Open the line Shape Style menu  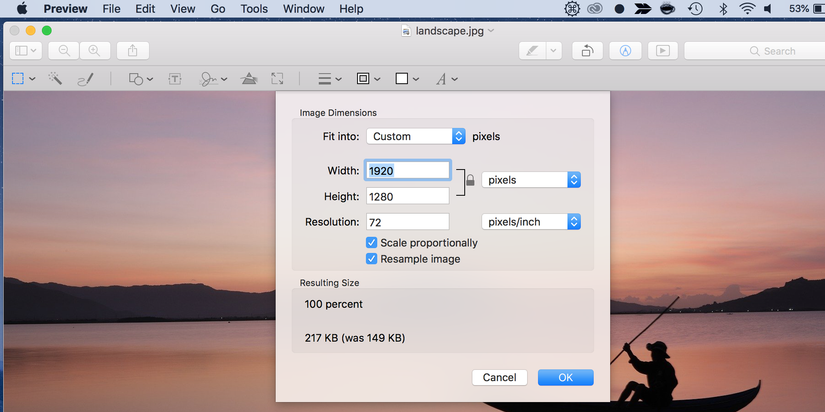[330, 79]
